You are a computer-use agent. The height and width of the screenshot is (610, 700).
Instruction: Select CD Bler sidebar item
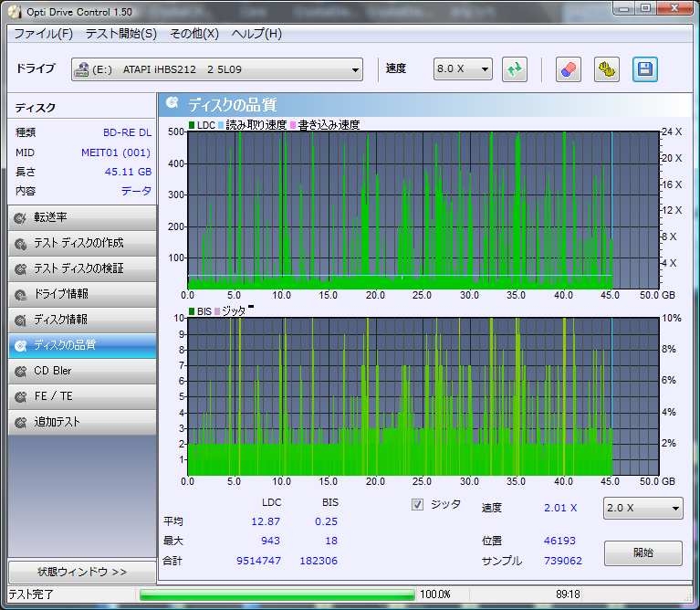tap(81, 371)
